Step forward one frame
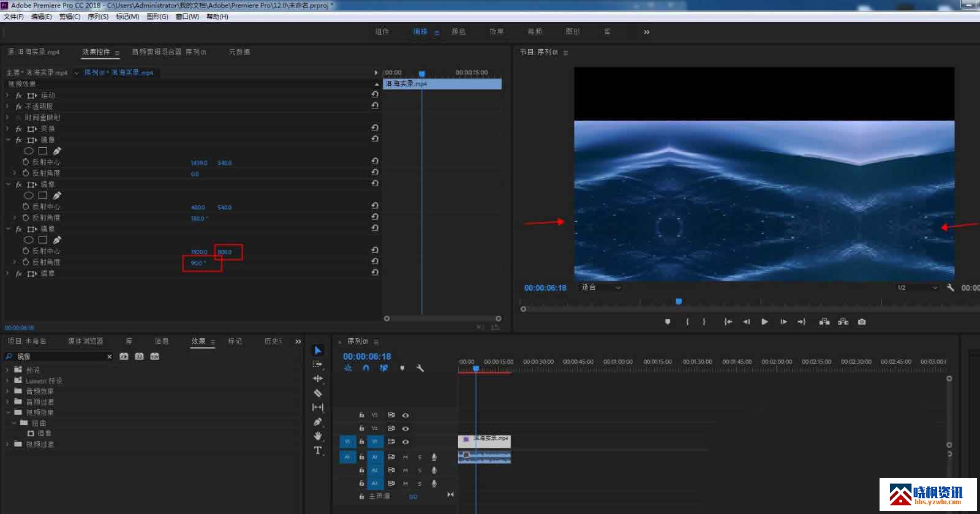980x514 pixels. pyautogui.click(x=783, y=322)
